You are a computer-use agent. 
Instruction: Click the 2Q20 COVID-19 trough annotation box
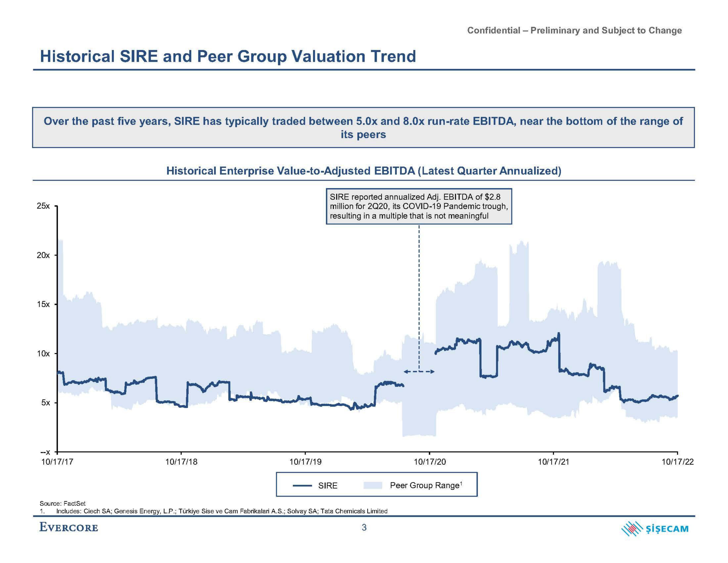419,206
